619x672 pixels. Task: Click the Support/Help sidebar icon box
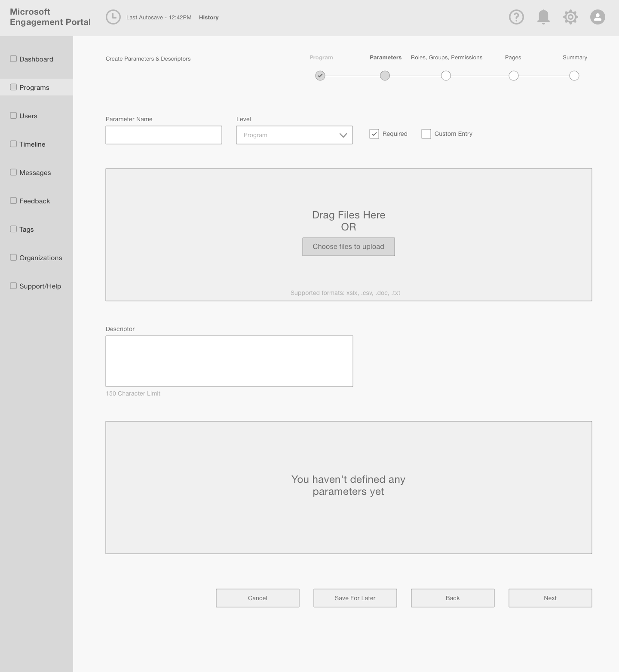(x=13, y=285)
